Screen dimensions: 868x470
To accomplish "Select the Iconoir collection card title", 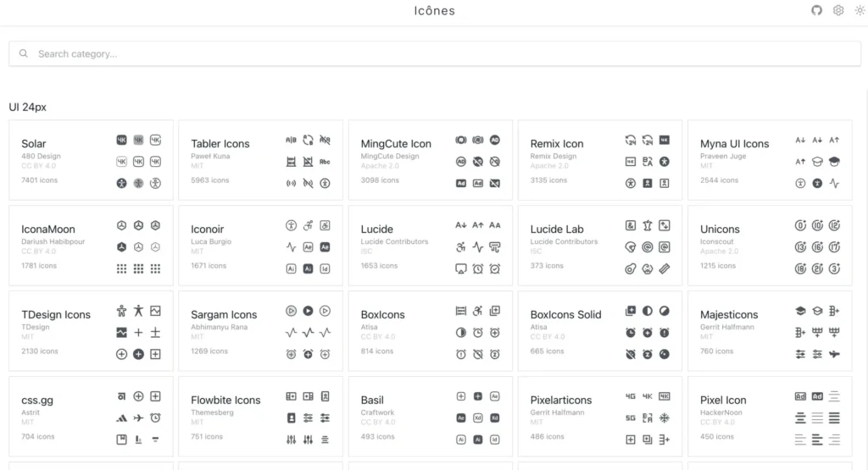I will click(207, 229).
